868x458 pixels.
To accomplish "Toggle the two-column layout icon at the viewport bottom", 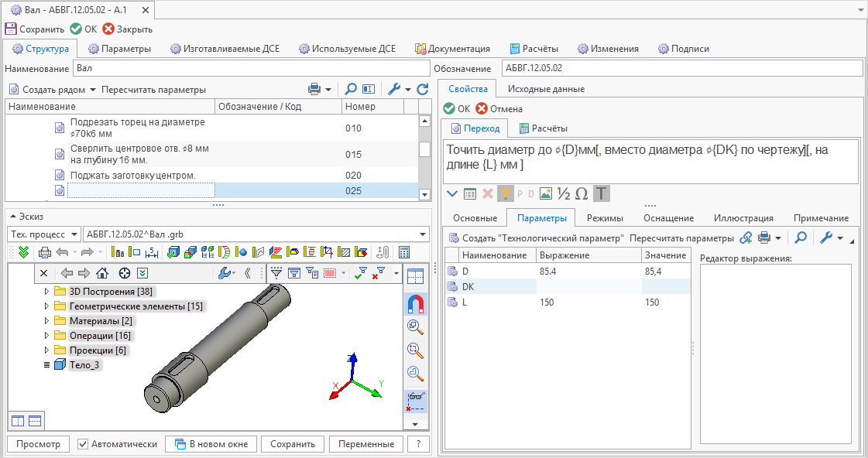I will pos(18,421).
